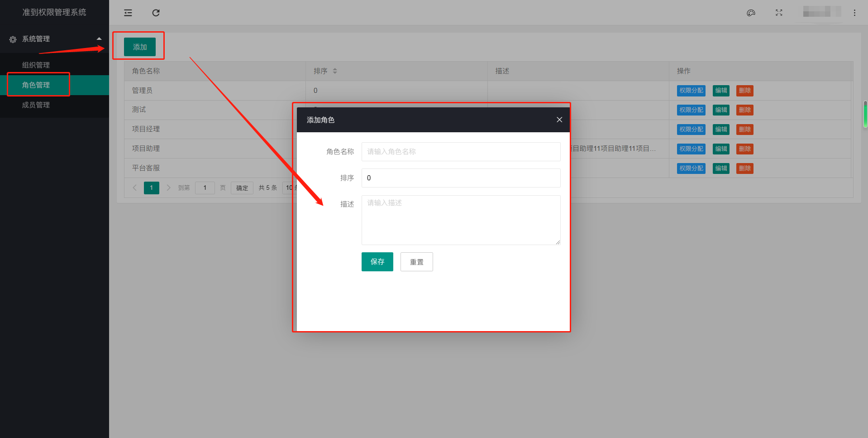Click the jump-to page number field
868x438 pixels.
205,188
